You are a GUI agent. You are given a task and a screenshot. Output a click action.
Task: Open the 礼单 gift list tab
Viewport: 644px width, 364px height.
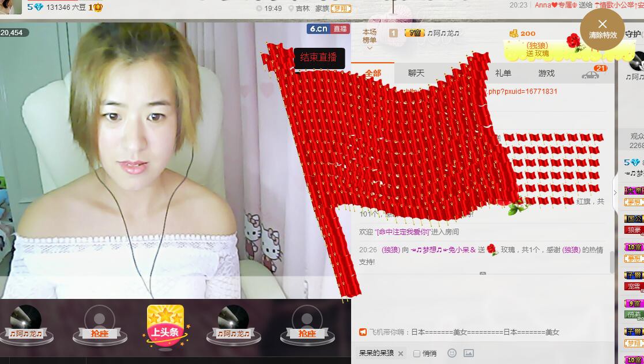click(x=503, y=74)
